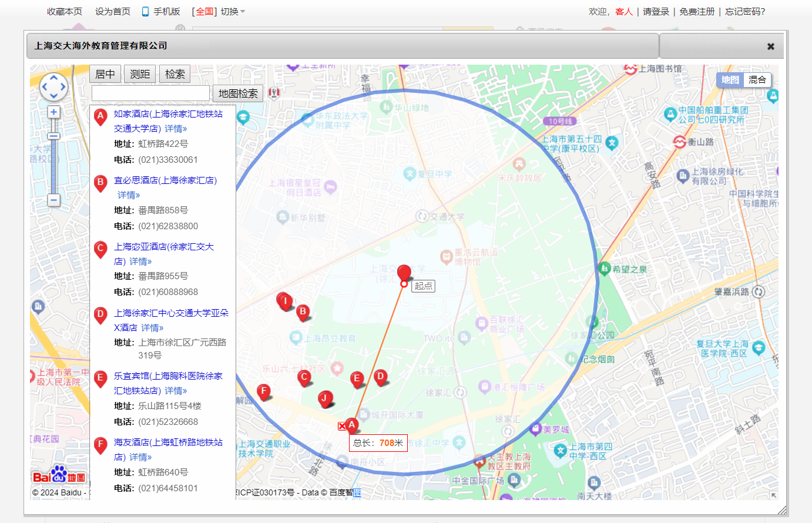Click the zoom in plus button
The height and width of the screenshot is (523, 812).
click(x=53, y=112)
